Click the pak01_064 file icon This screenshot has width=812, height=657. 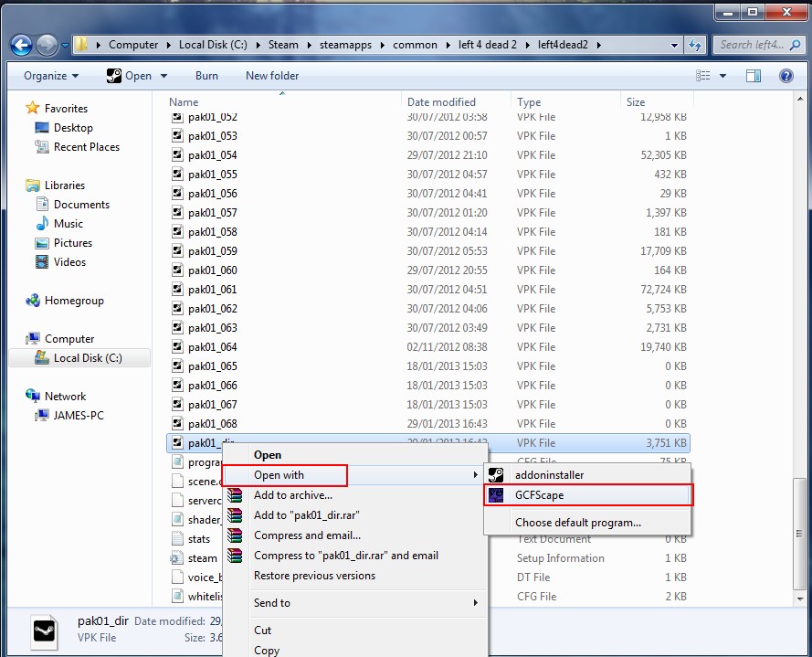pos(177,347)
